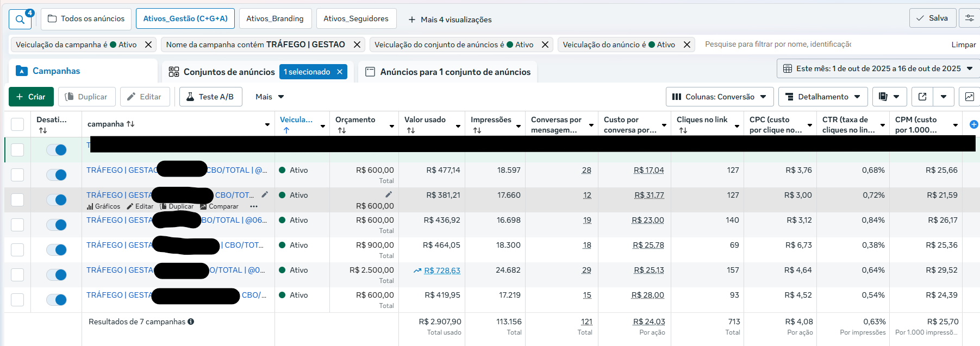Open the charts view icon button
The height and width of the screenshot is (346, 980).
point(969,97)
